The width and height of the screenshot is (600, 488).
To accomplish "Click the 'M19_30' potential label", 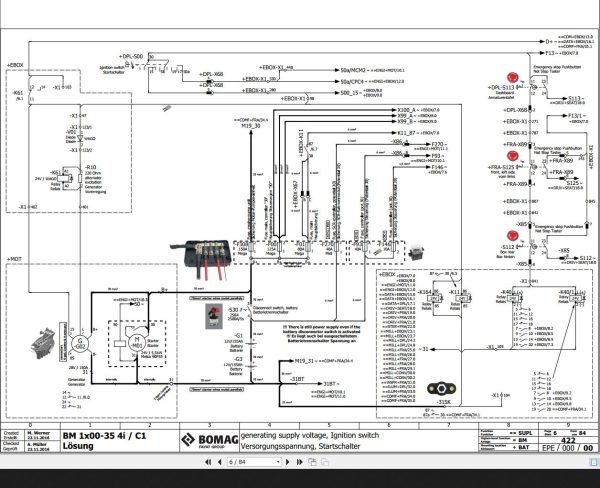I will click(251, 126).
